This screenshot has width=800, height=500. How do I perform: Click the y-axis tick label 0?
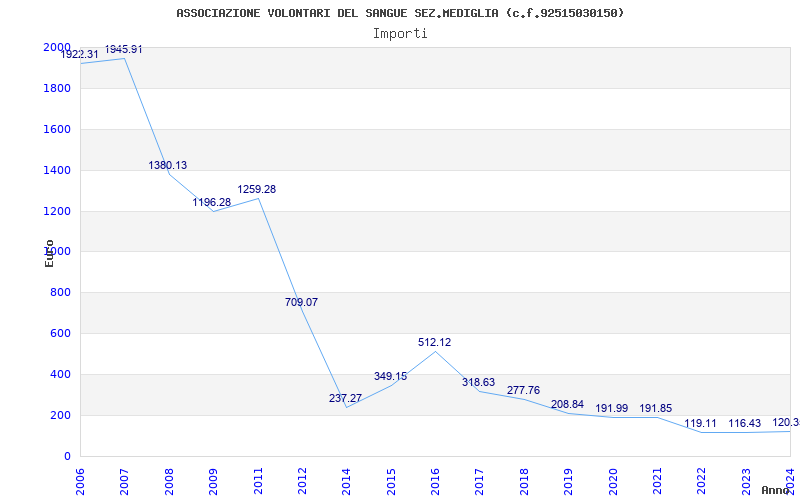67,456
